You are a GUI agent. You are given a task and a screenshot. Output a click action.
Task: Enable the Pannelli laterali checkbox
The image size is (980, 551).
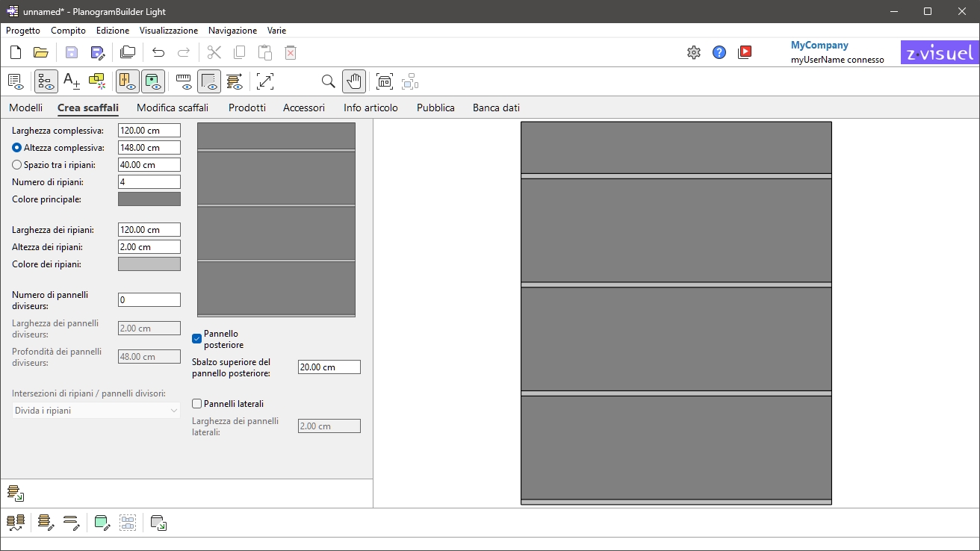(197, 404)
